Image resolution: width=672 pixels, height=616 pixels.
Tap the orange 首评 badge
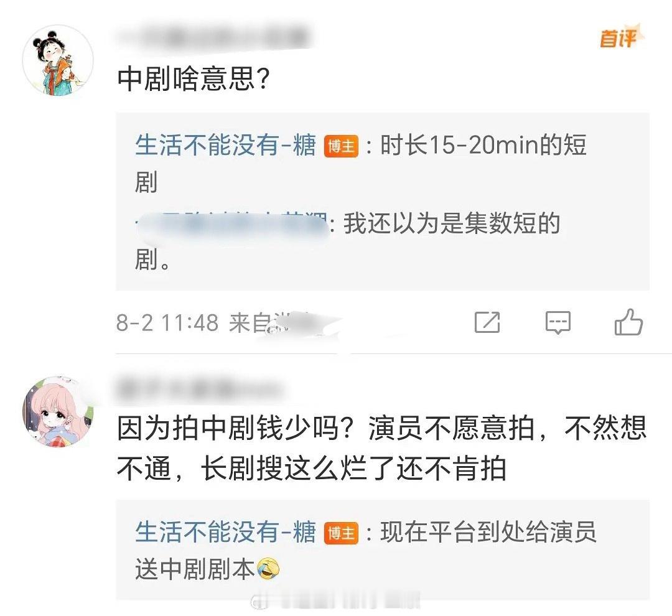(621, 38)
